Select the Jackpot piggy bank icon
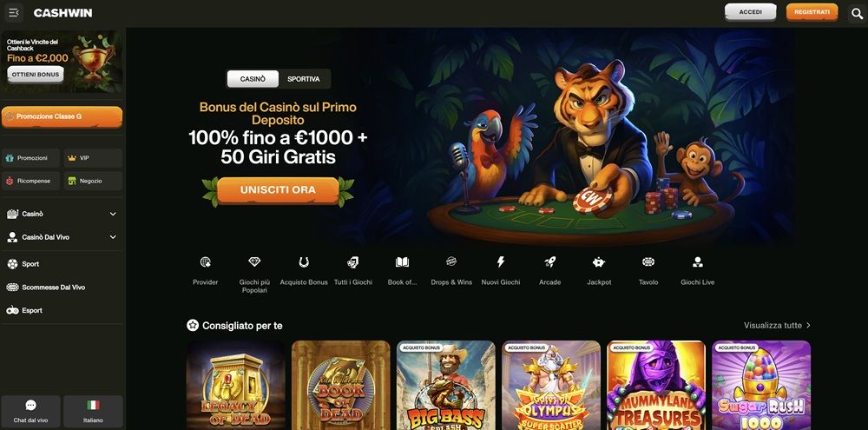 pyautogui.click(x=598, y=262)
